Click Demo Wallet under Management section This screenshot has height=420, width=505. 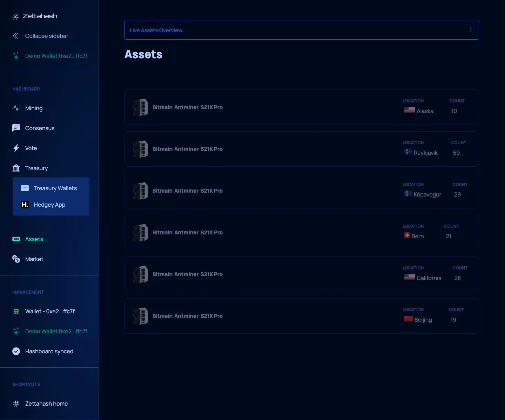pos(56,331)
